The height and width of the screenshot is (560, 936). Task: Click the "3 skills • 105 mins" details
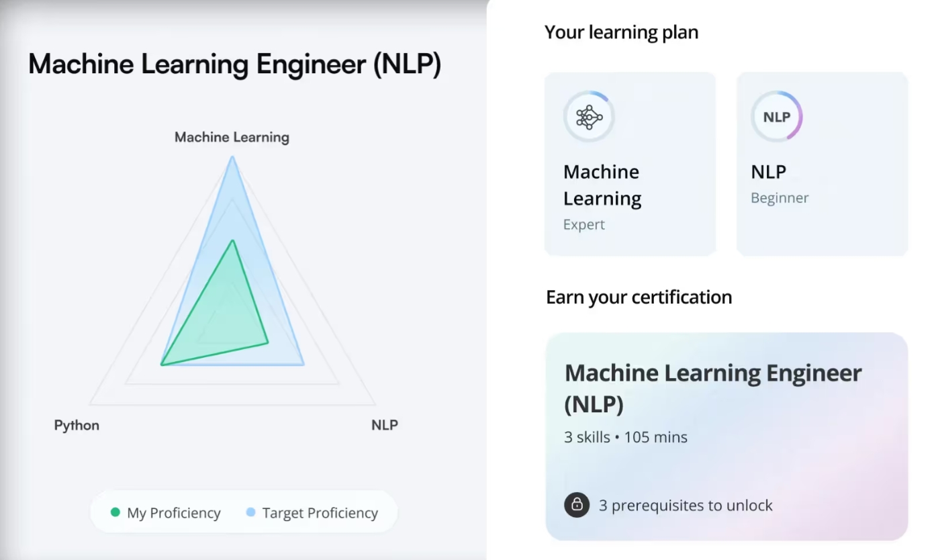pos(626,437)
